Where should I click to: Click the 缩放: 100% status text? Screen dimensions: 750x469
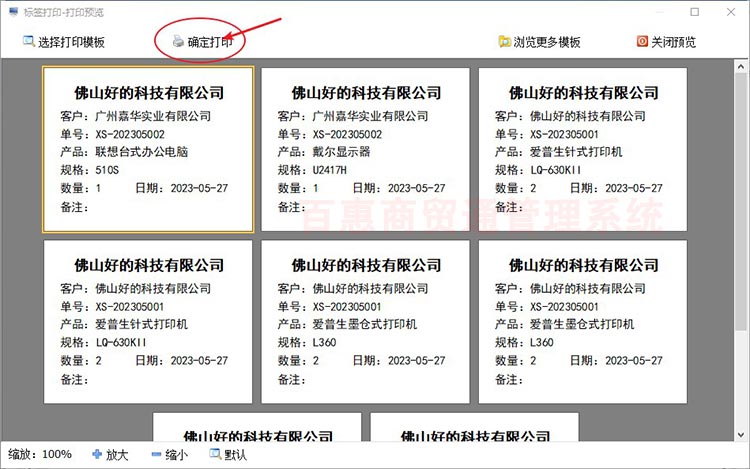(x=40, y=454)
